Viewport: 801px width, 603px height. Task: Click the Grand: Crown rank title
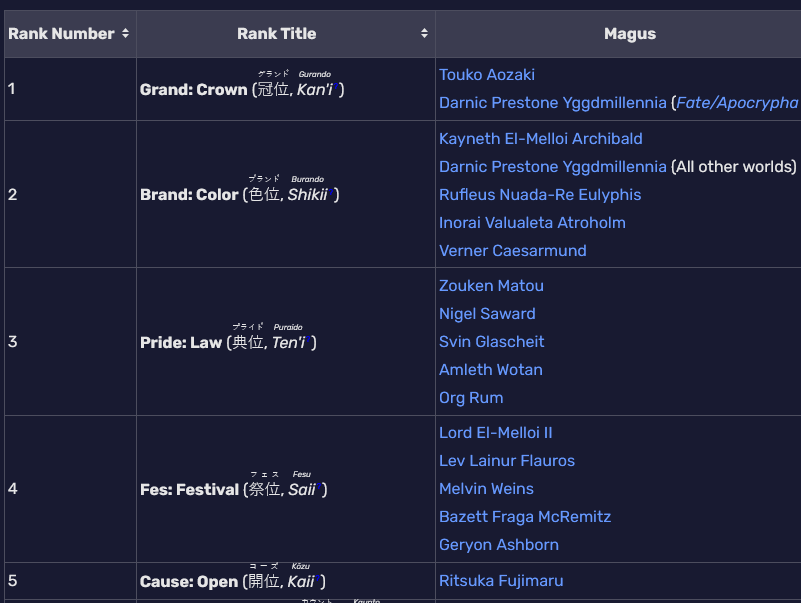pyautogui.click(x=194, y=90)
